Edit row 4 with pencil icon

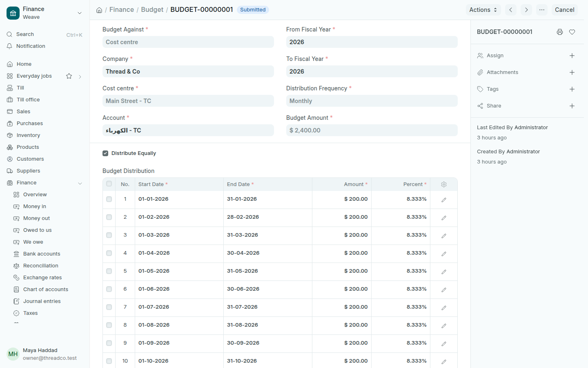444,254
